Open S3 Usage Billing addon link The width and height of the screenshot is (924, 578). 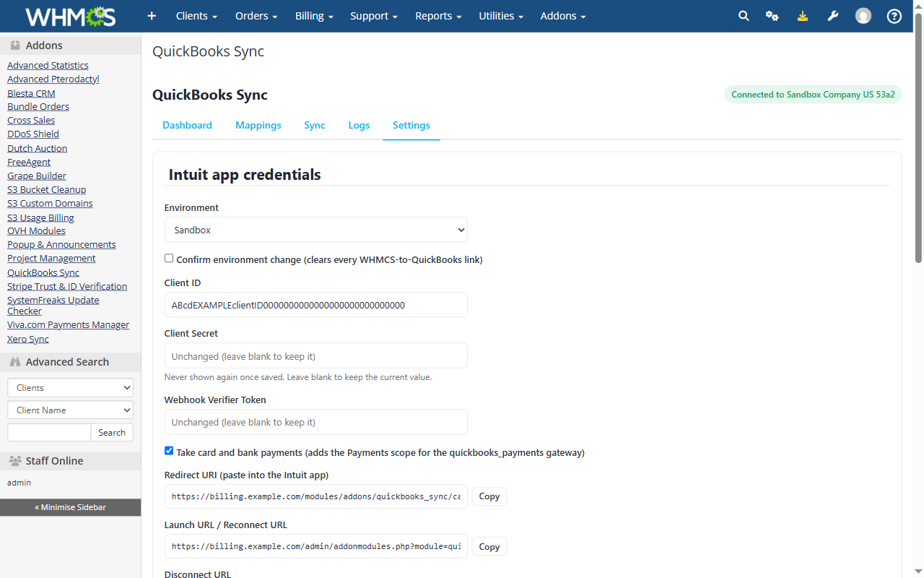(40, 217)
